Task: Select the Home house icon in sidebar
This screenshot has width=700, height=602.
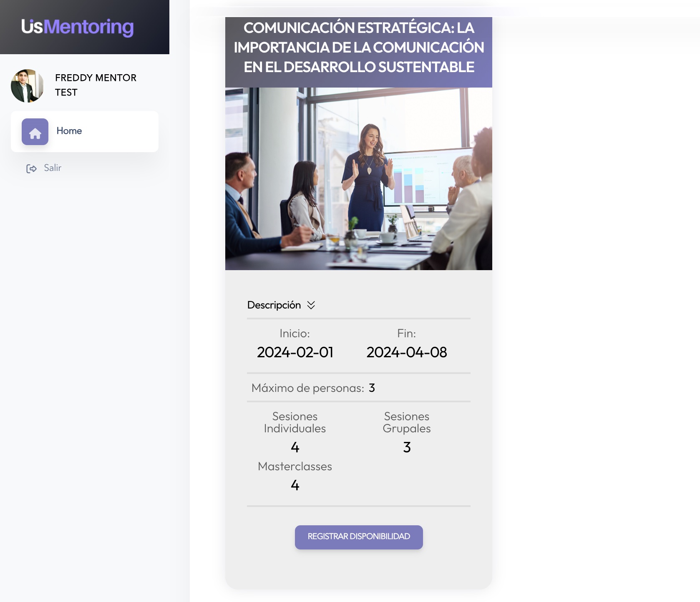Action: tap(35, 131)
